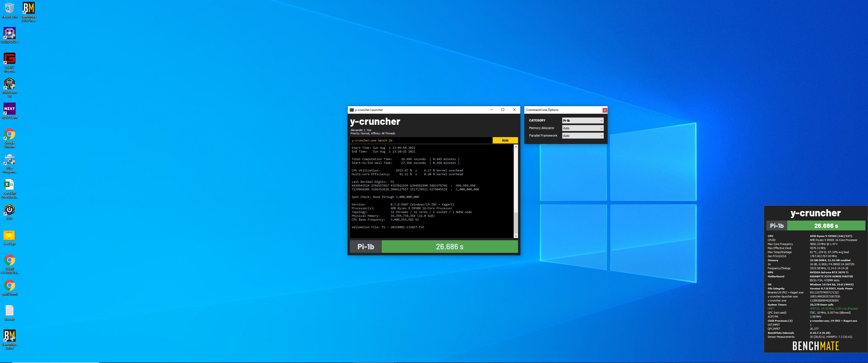
Task: Launch RGBFusion 2.0 from desktop
Action: 9,88
